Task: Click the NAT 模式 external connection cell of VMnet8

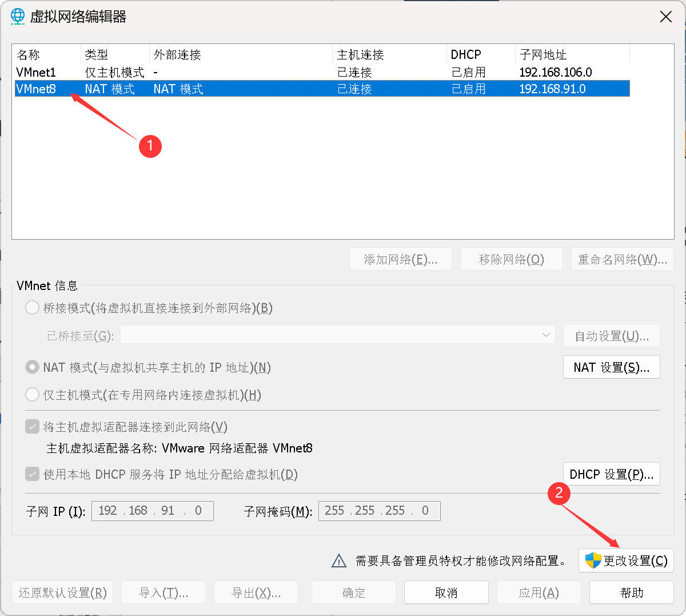Action: coord(178,89)
